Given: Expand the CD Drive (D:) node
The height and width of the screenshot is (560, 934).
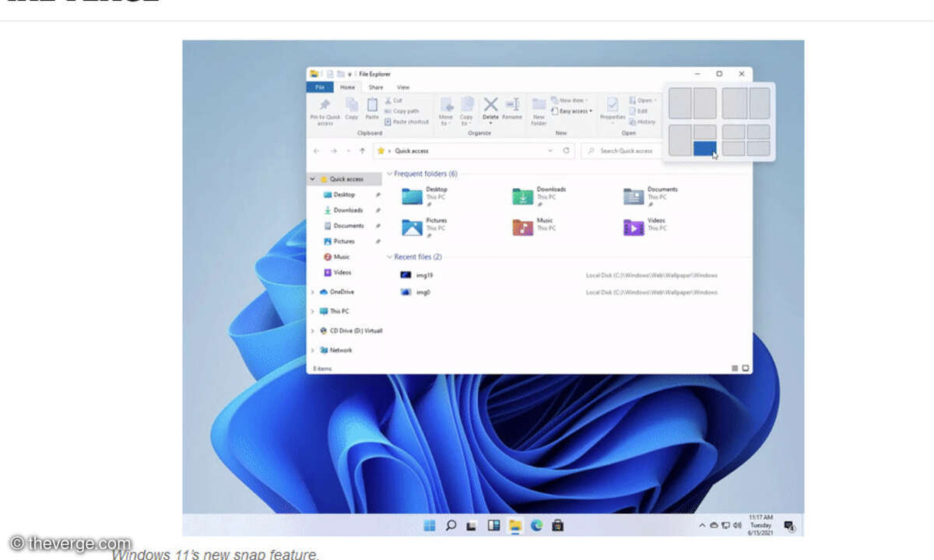Looking at the screenshot, I should click(313, 331).
